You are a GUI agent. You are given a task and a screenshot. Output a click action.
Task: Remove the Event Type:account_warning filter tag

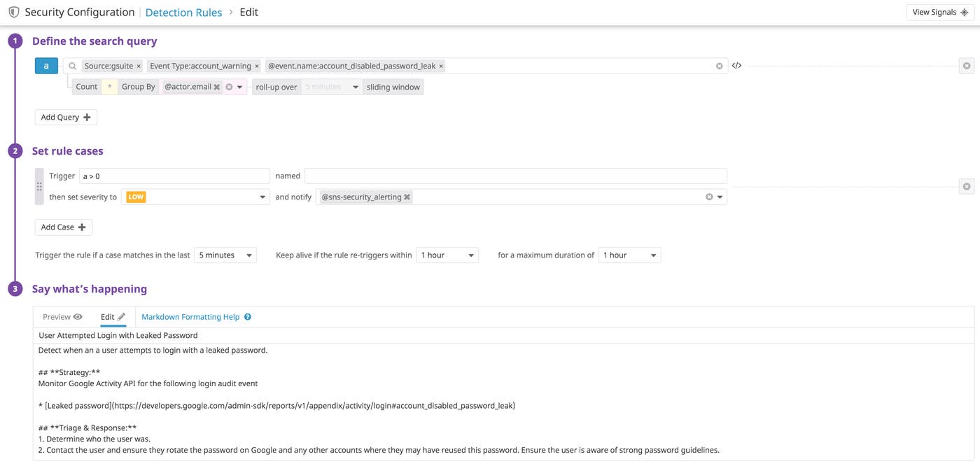pos(255,65)
